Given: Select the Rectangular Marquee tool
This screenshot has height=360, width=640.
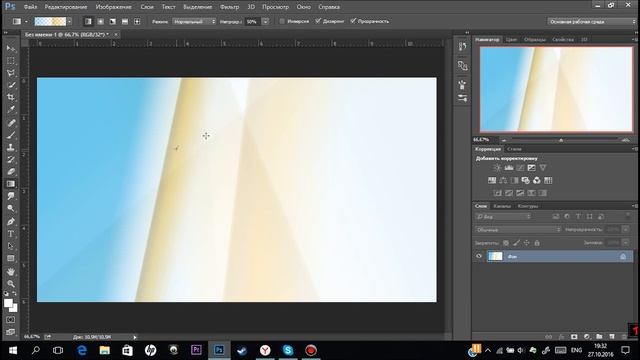Looking at the screenshot, I should point(11,60).
